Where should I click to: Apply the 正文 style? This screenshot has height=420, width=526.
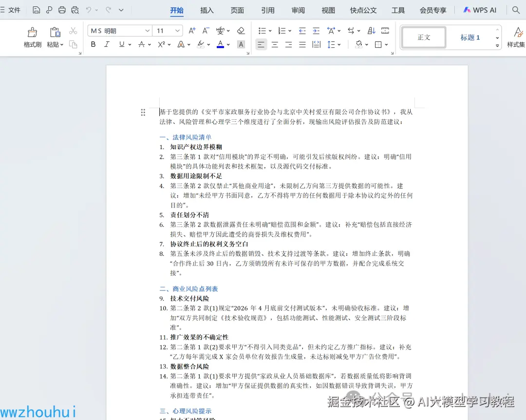coord(424,37)
